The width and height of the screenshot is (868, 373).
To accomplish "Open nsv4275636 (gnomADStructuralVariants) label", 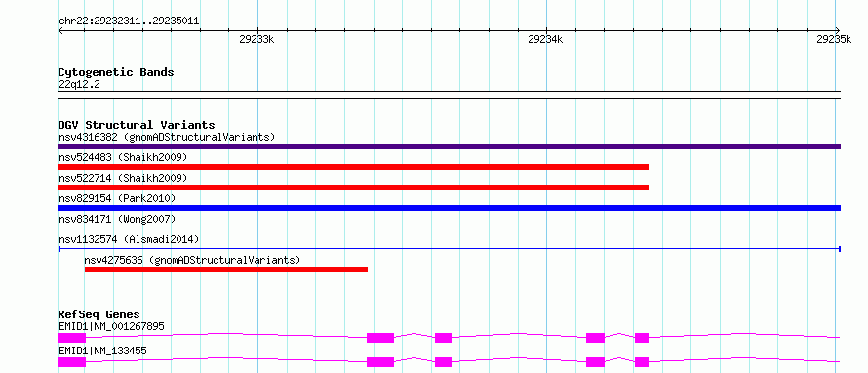I will (x=192, y=260).
